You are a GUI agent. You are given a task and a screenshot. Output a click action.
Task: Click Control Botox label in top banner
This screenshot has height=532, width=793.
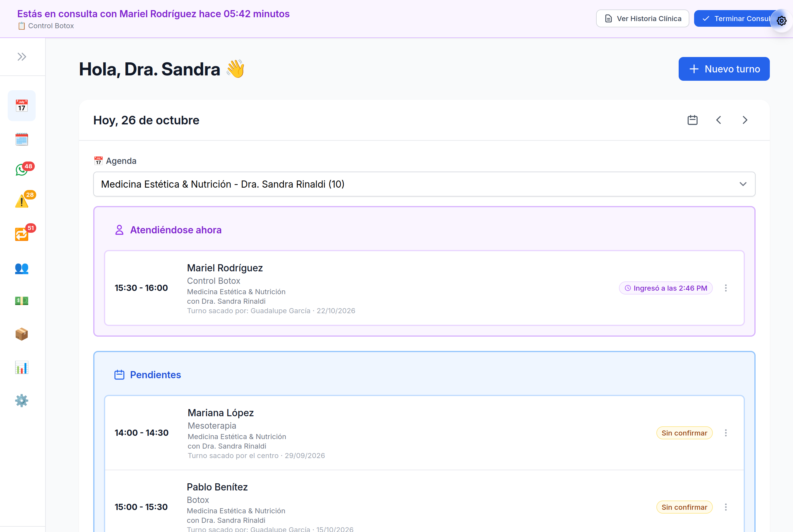[x=51, y=26]
